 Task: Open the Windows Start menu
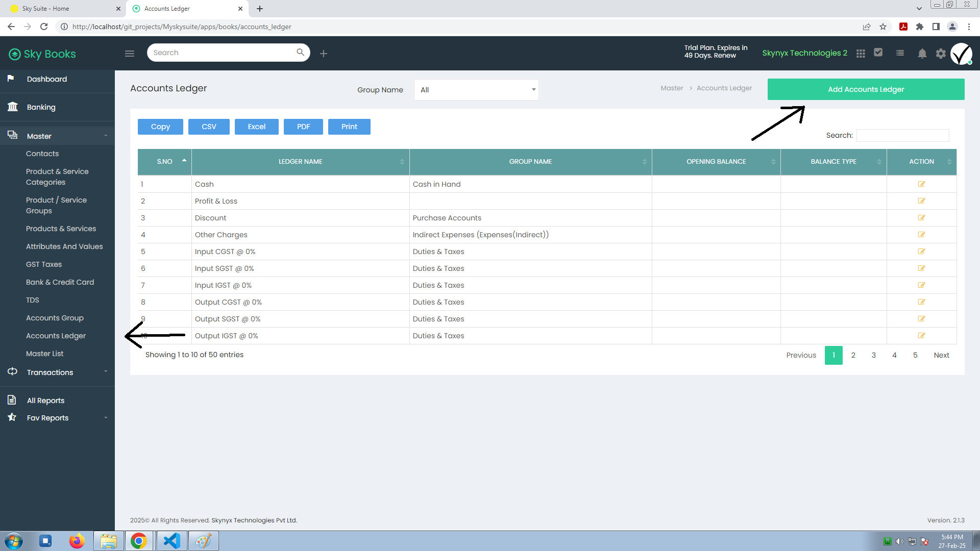(x=14, y=541)
